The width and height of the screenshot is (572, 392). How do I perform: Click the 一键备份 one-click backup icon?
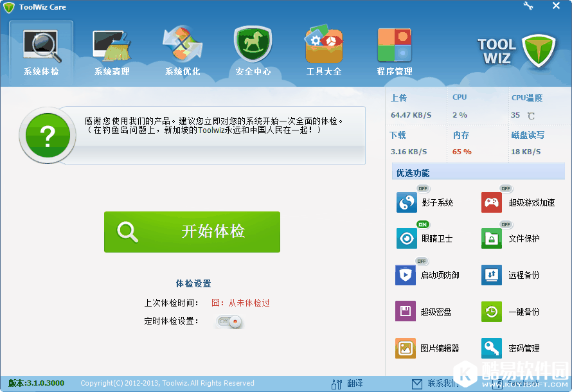pyautogui.click(x=492, y=312)
